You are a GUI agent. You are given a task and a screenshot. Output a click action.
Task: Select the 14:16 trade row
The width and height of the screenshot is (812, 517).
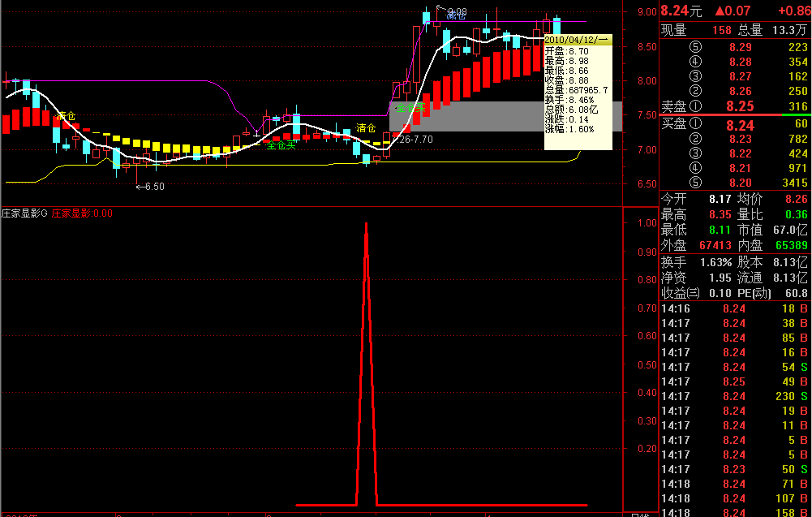734,308
